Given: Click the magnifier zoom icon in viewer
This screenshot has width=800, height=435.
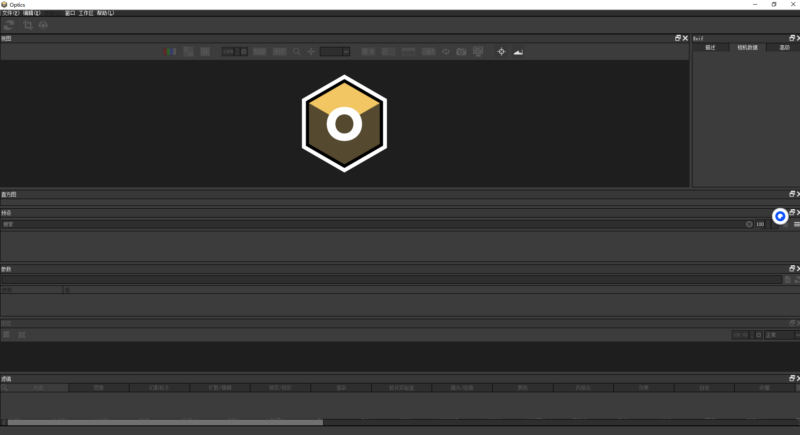Looking at the screenshot, I should [296, 51].
